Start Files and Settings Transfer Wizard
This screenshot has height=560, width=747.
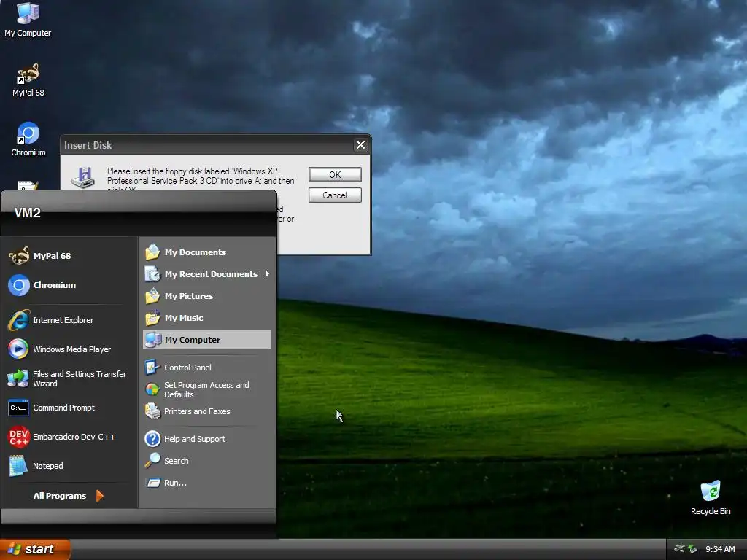point(69,379)
